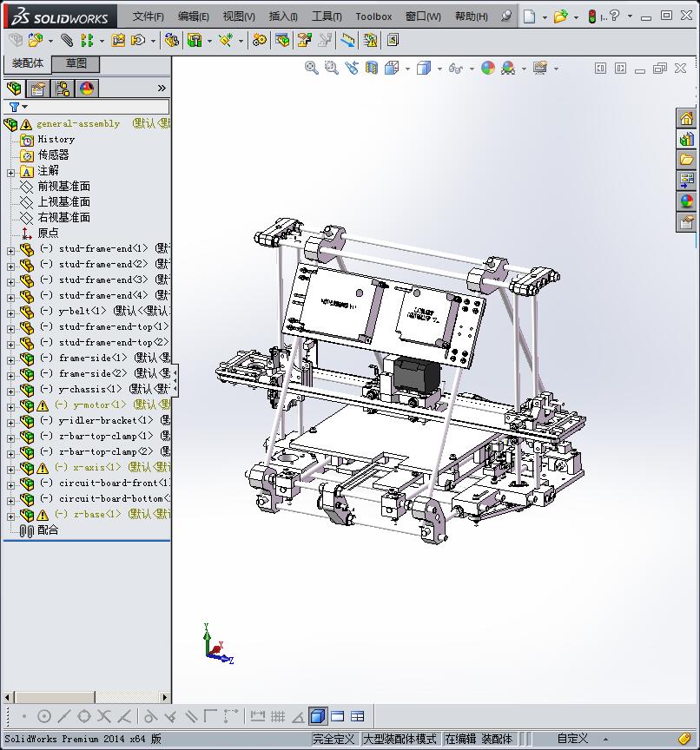Click the panel collapse handle beside the tree
The height and width of the screenshot is (750, 700).
click(175, 380)
